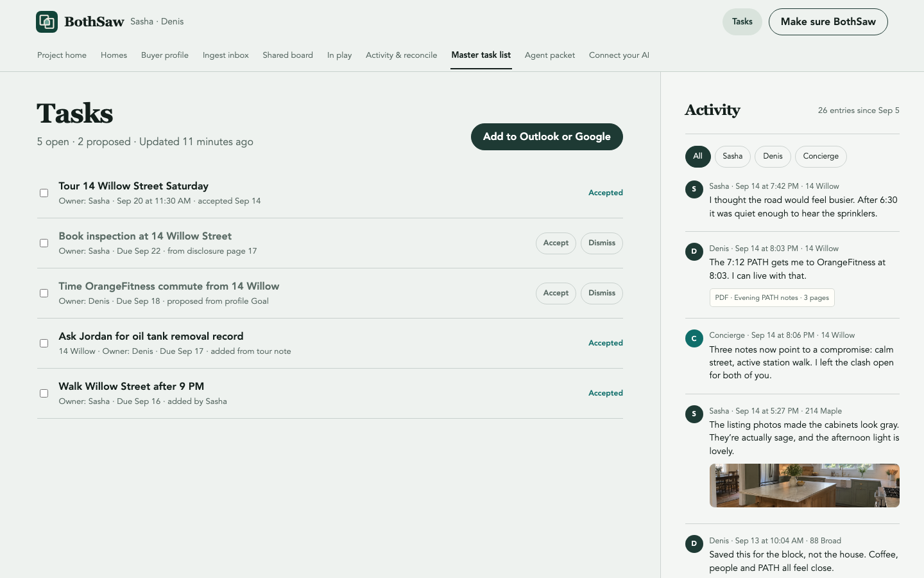Click the Ask Jordan for oil tank removal record title

(151, 337)
